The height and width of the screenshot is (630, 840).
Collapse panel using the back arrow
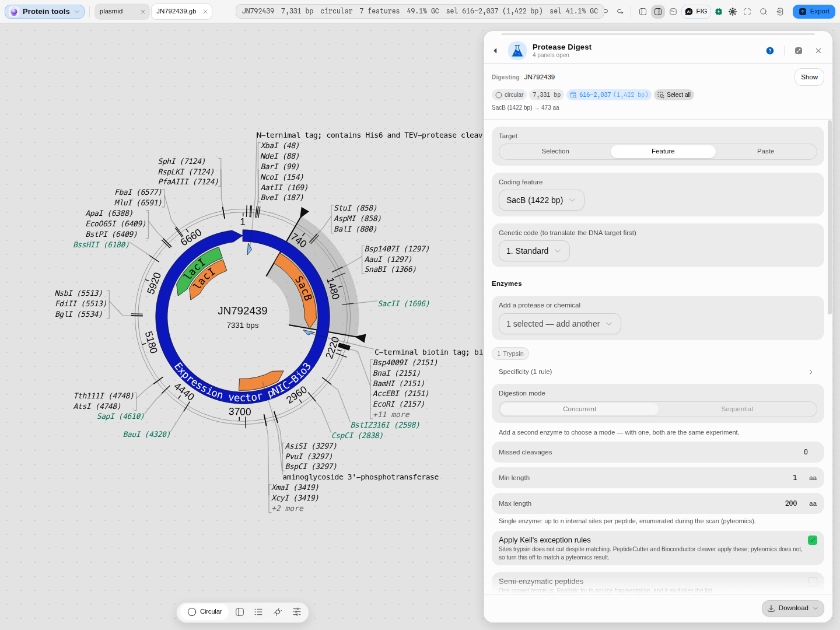pos(495,51)
